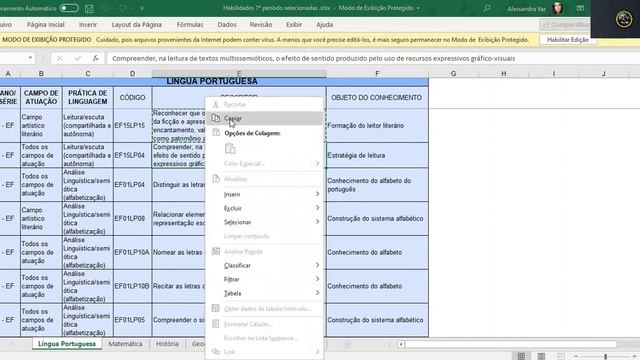Click the cancel X icon in formula bar
The image size is (640, 360).
(60, 58)
